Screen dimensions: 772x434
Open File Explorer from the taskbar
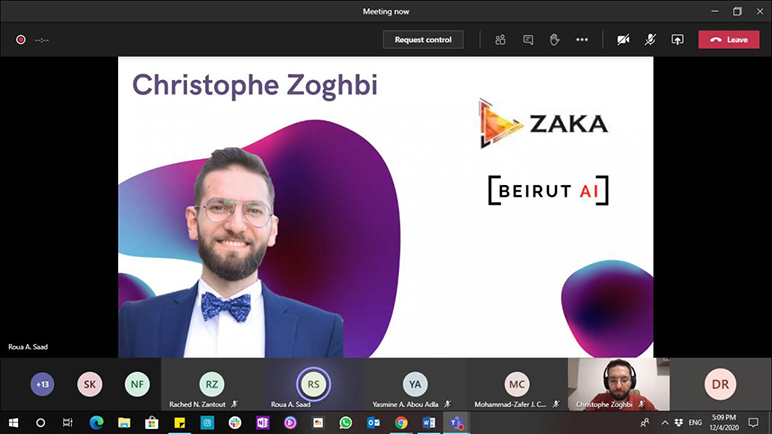[x=124, y=423]
